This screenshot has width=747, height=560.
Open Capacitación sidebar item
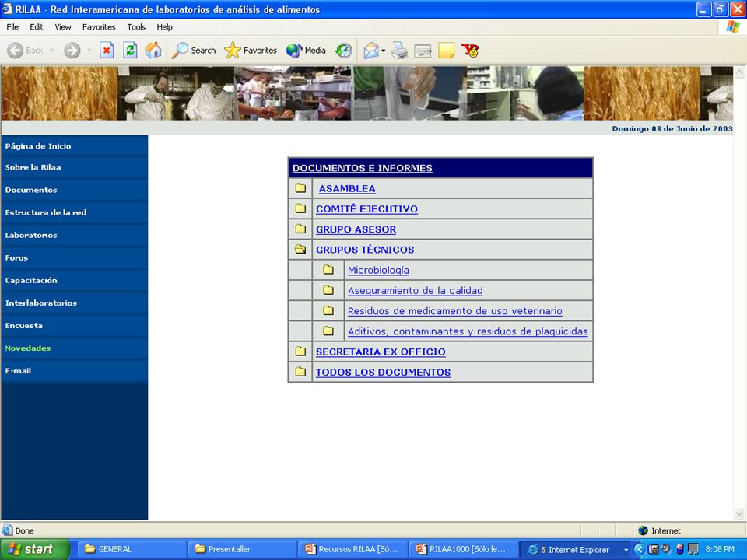coord(31,281)
